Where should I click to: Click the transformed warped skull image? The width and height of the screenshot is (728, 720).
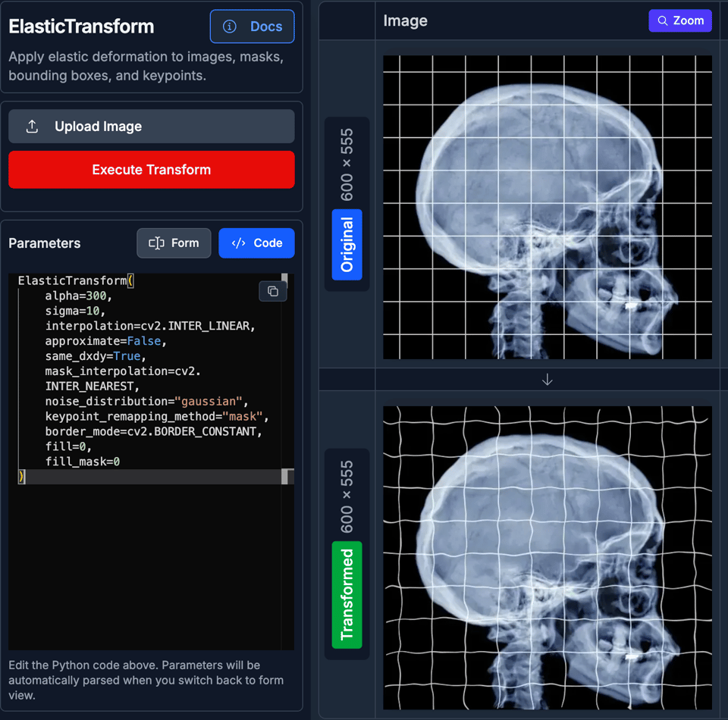pos(548,557)
